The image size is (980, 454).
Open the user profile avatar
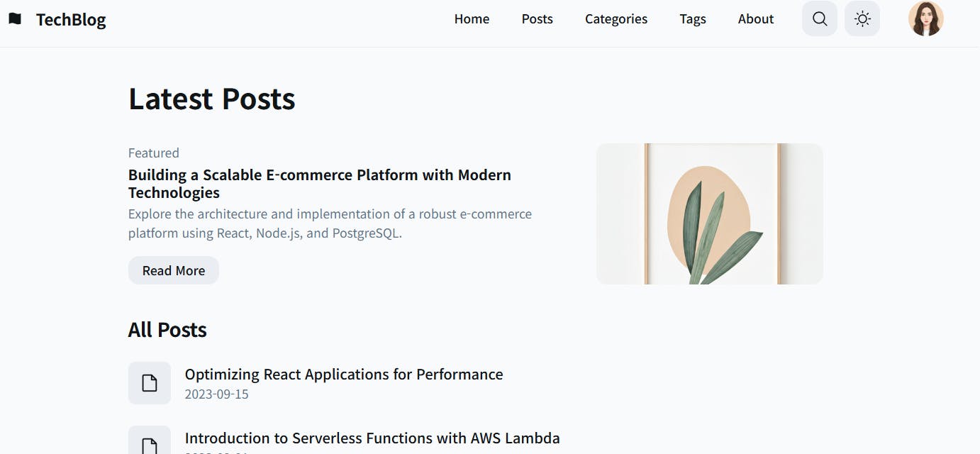coord(925,19)
